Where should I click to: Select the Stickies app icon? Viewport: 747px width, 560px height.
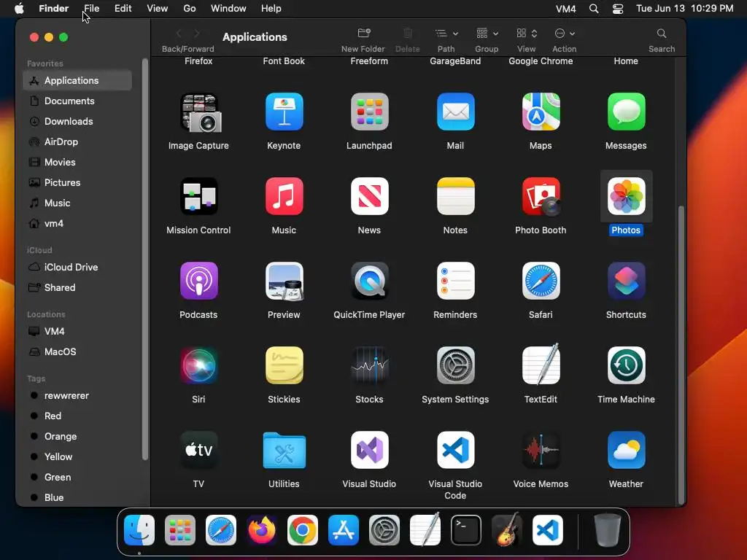285,366
